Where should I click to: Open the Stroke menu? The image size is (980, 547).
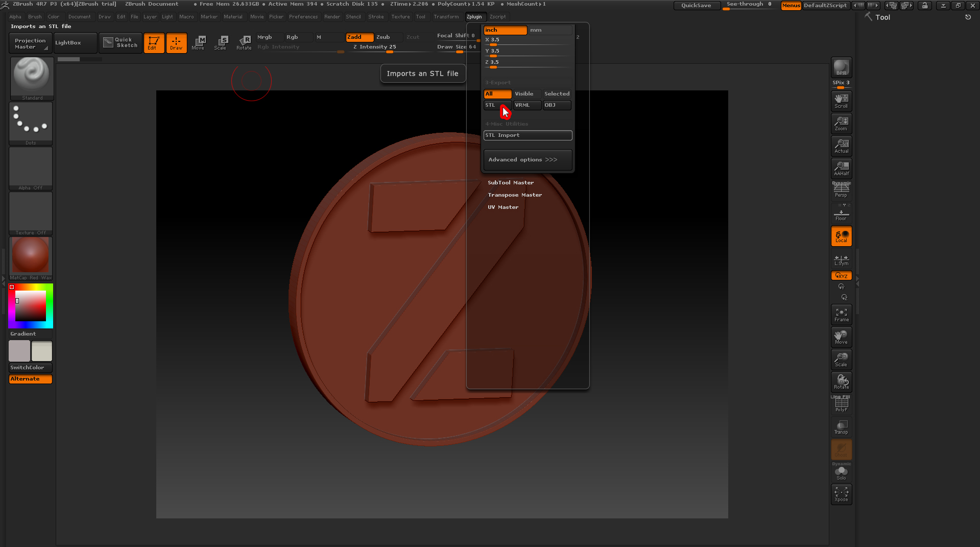(x=375, y=17)
